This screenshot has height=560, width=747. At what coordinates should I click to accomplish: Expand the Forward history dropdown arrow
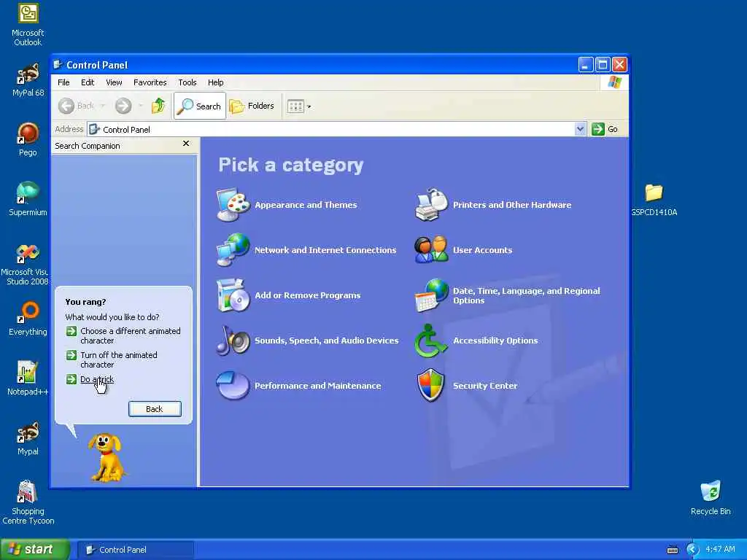click(141, 106)
